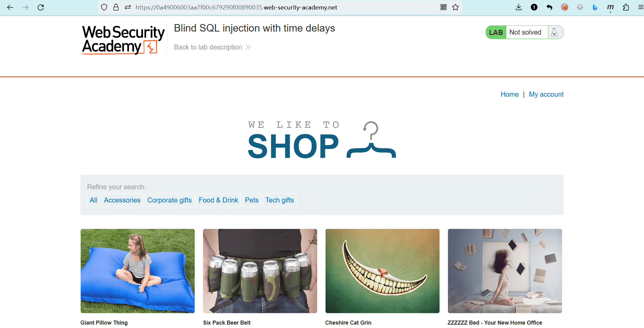The image size is (644, 328).
Task: Click the lab flask icon
Action: pyautogui.click(x=554, y=32)
